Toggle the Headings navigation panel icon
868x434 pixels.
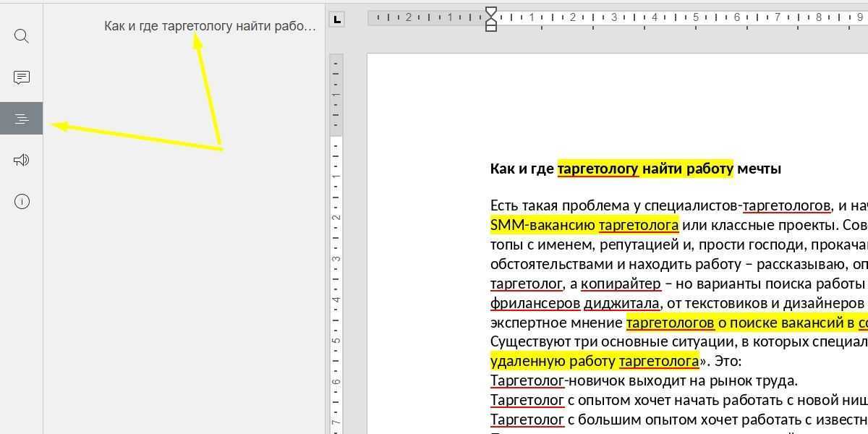coord(22,119)
